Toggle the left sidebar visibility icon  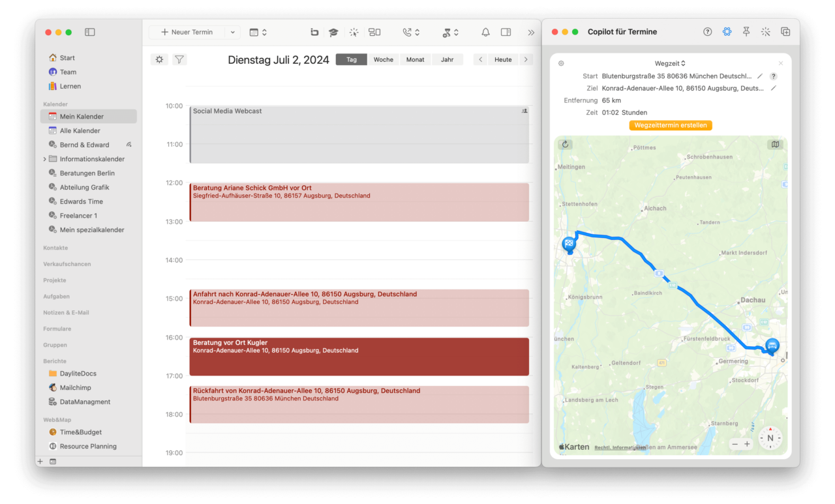(x=89, y=31)
